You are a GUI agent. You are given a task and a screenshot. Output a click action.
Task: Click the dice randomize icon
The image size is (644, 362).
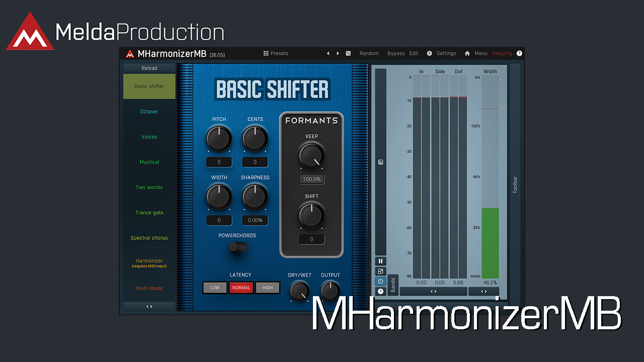pos(348,53)
